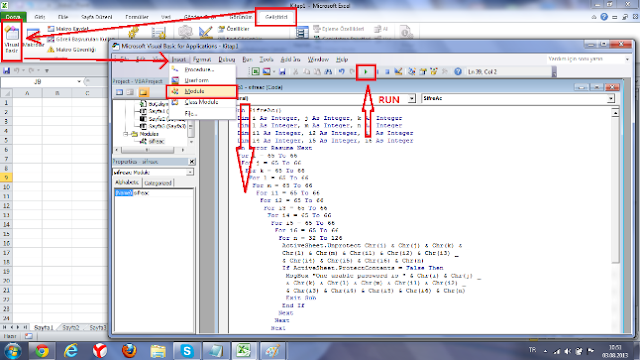This screenshot has width=640, height=360.
Task: Click View Microsoft Excel toolbar icon
Action: 255,72
